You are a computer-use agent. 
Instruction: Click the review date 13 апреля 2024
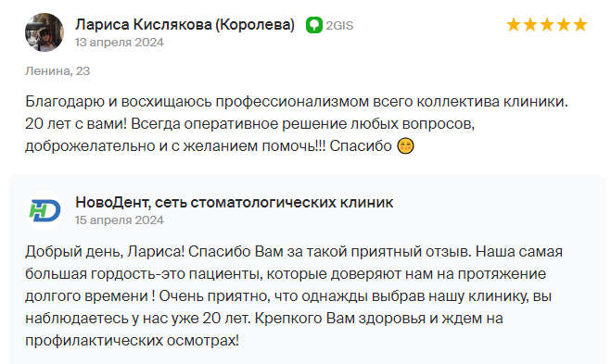(120, 42)
